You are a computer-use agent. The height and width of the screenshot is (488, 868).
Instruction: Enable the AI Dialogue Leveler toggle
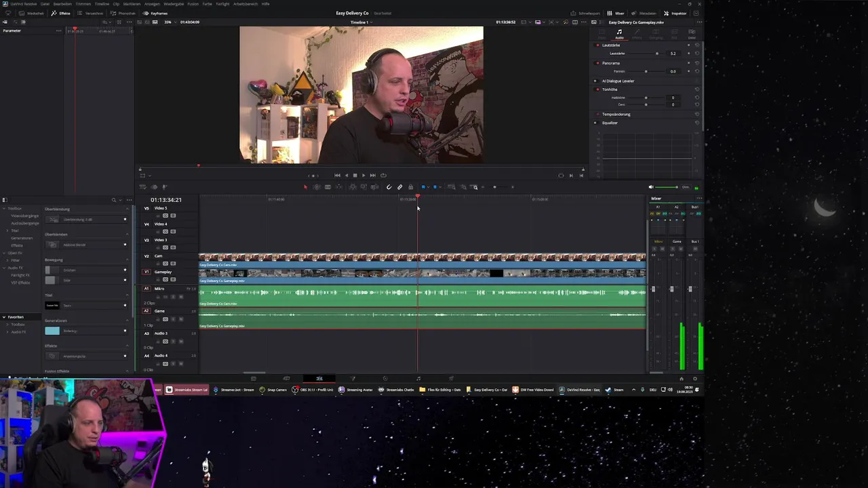pyautogui.click(x=597, y=81)
